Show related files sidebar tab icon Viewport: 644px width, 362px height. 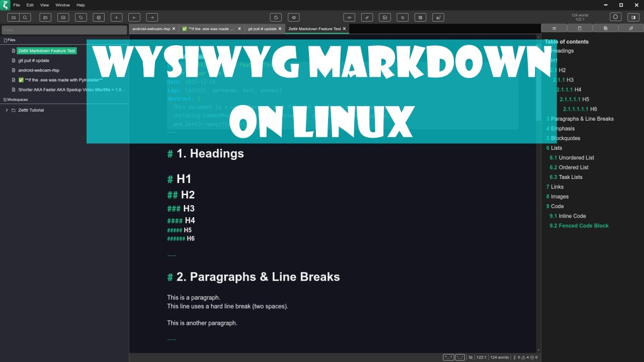coord(605,28)
